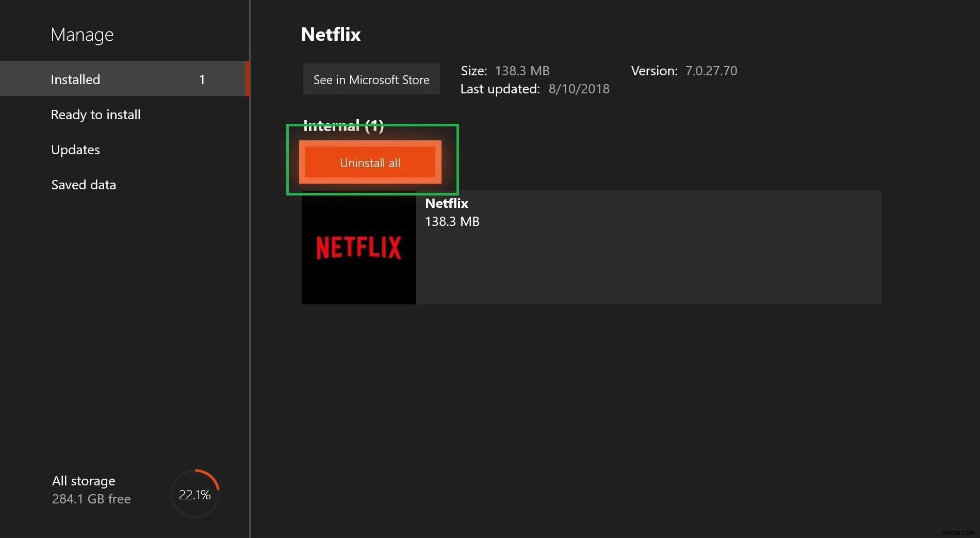980x538 pixels.
Task: Open See in Microsoft Store
Action: pos(371,79)
